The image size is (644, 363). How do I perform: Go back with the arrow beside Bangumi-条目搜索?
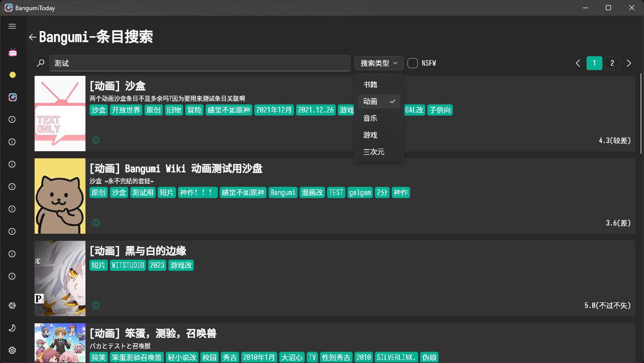(x=33, y=37)
